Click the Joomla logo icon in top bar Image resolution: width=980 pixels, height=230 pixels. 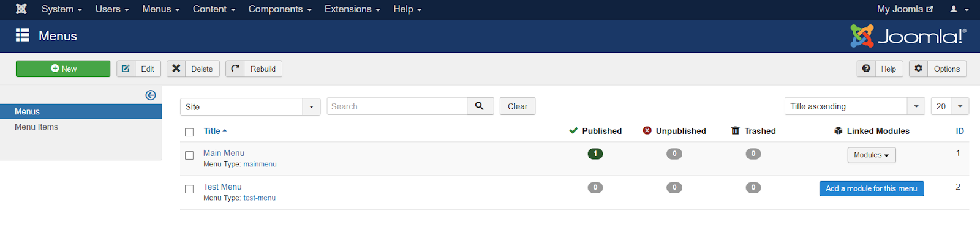21,9
